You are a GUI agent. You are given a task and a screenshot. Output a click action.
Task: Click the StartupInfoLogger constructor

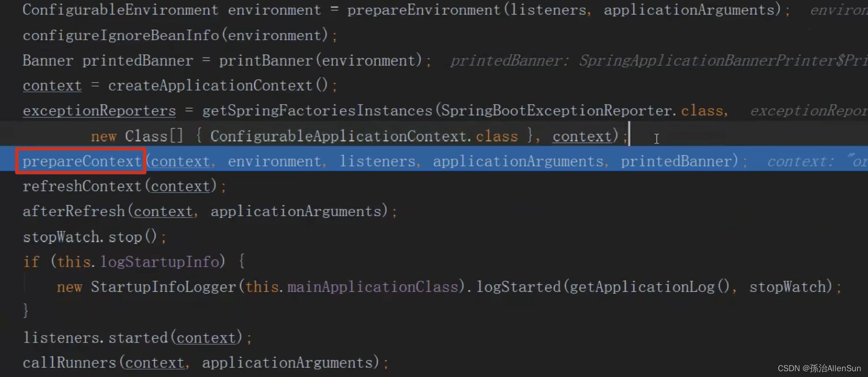[164, 287]
